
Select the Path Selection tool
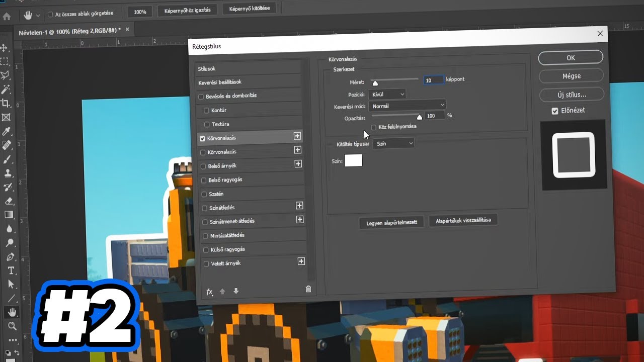[11, 285]
